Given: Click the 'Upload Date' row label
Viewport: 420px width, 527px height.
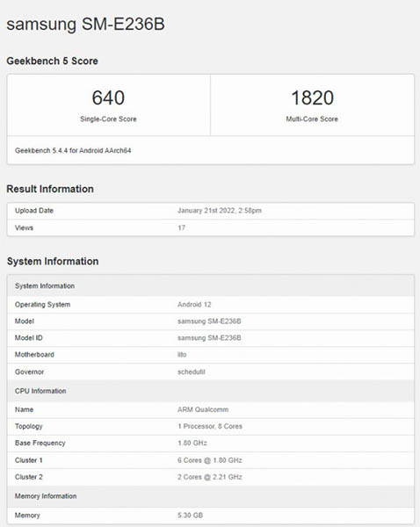Looking at the screenshot, I should coord(34,211).
